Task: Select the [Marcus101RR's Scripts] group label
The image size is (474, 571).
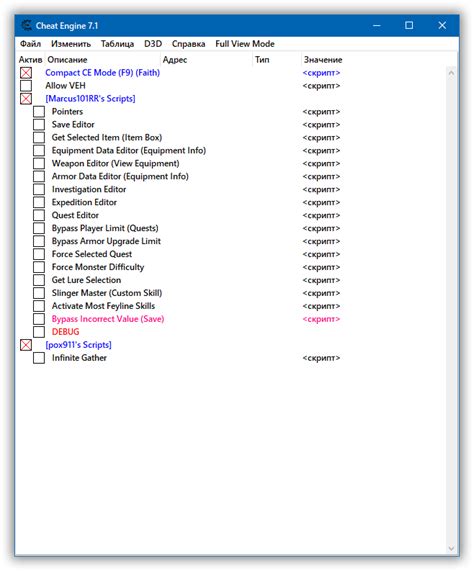Action: tap(90, 99)
